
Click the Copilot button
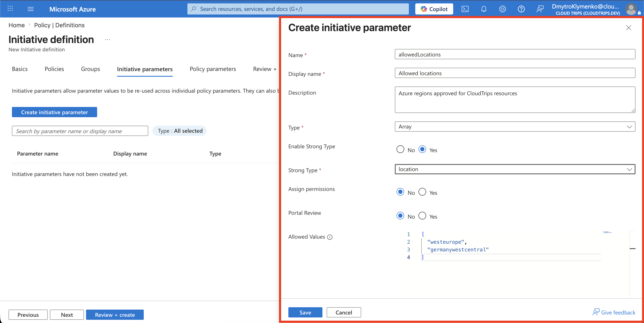(434, 9)
